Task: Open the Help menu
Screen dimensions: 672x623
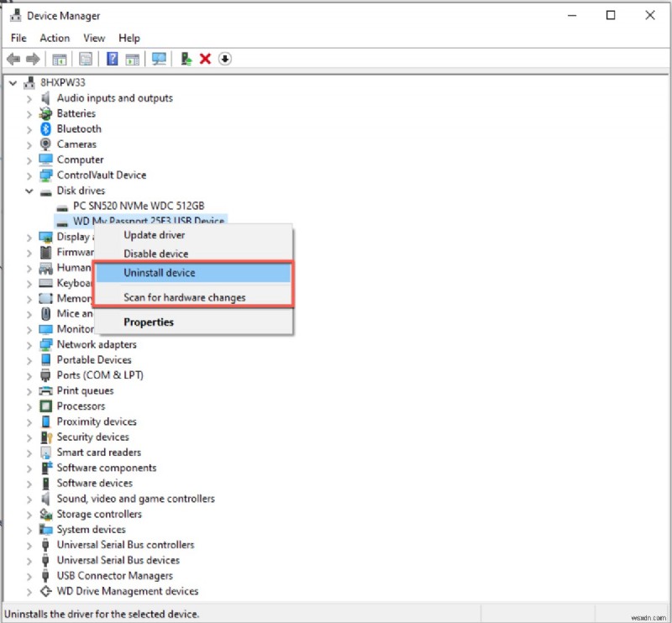Action: 129,38
